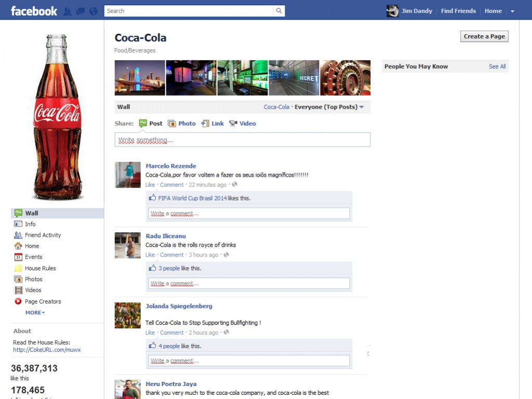Open the House Rules section
Screen dimensions: 532x399
[x=39, y=268]
